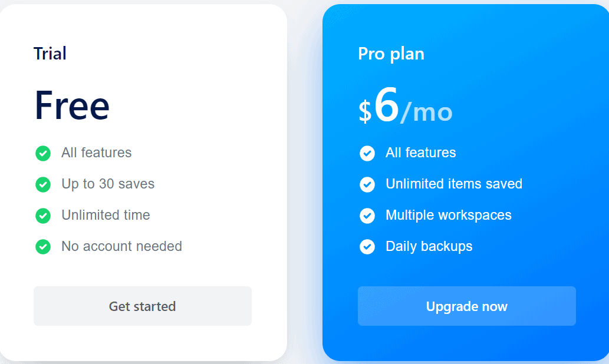Click the All features line in Trial card

pyautogui.click(x=96, y=153)
